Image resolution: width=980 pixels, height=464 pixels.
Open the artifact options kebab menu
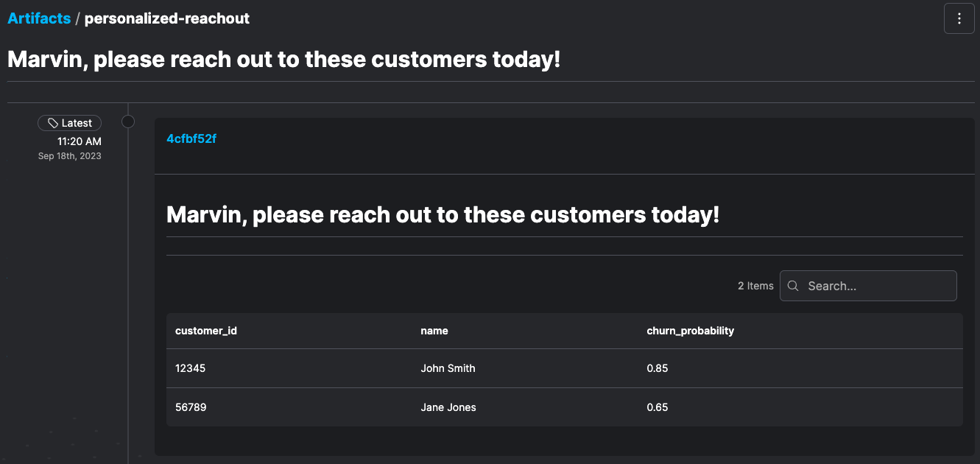[959, 18]
